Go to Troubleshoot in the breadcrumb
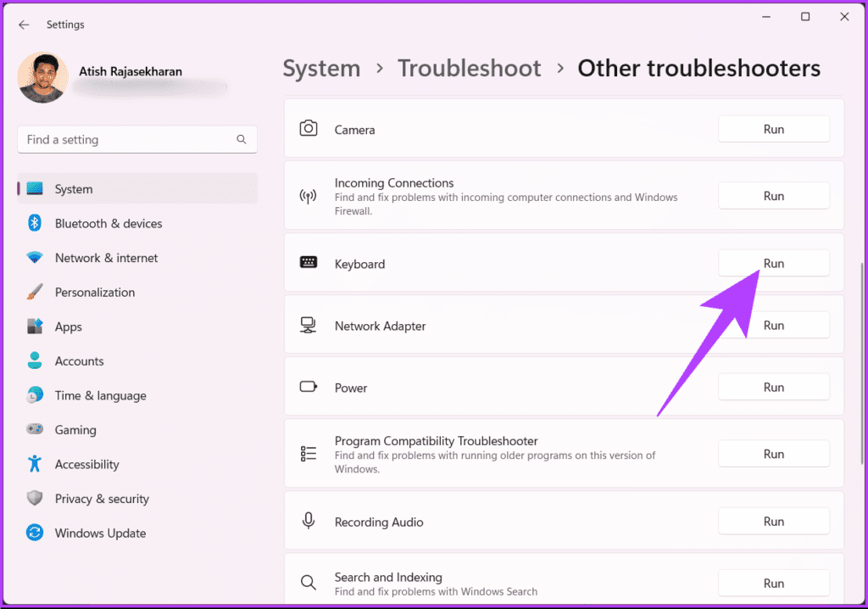The height and width of the screenshot is (609, 868). tap(470, 68)
